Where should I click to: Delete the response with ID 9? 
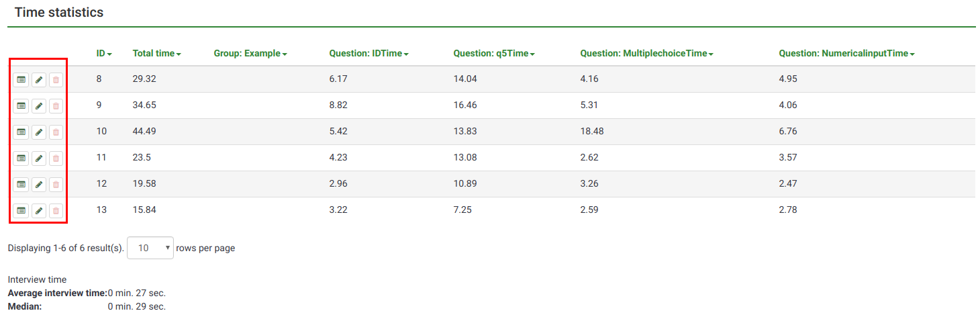pyautogui.click(x=56, y=106)
